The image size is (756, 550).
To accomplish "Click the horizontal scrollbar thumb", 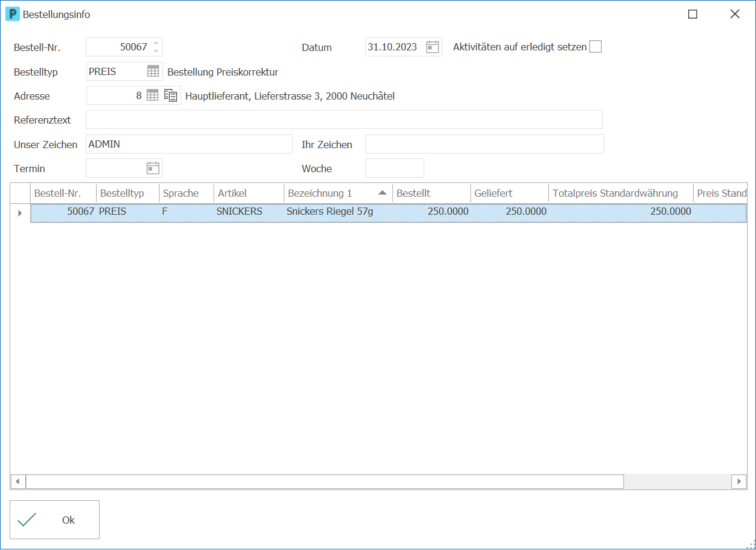I will click(325, 481).
